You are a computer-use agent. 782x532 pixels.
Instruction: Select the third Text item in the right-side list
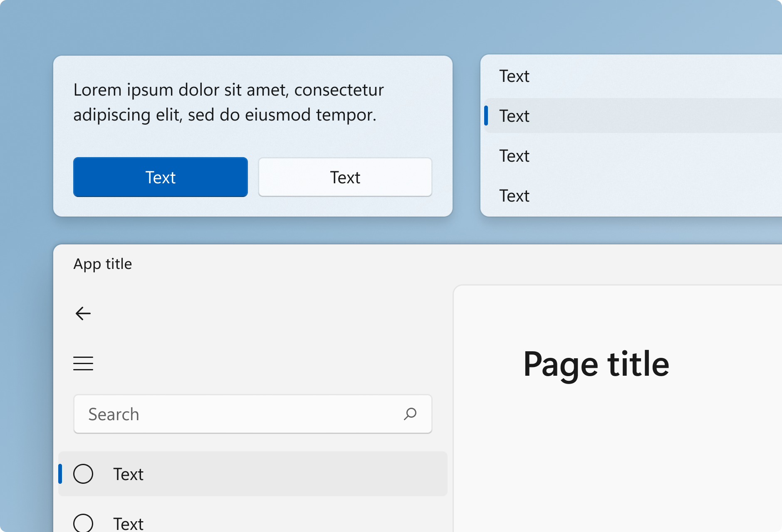coord(515,156)
